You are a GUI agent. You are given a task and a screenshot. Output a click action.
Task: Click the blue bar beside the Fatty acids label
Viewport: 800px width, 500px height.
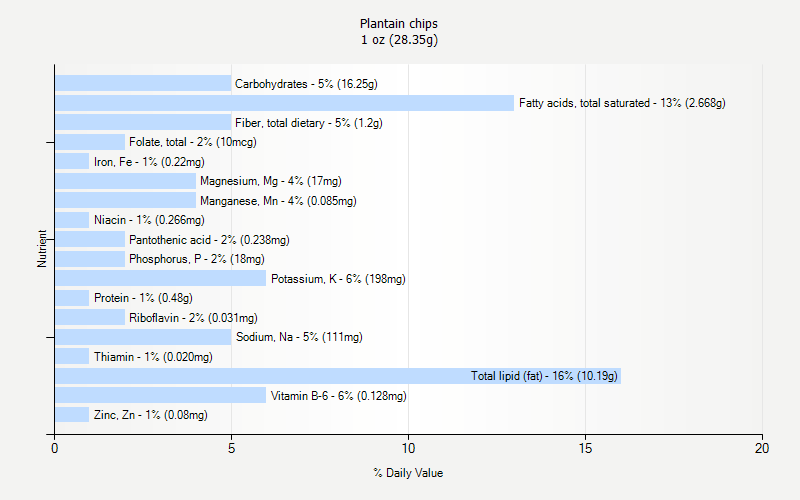[x=284, y=103]
